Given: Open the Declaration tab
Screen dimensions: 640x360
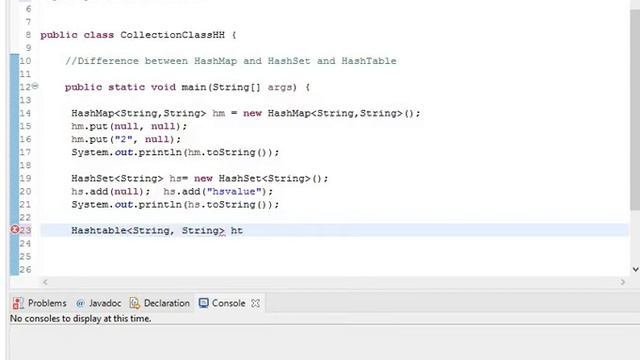Looking at the screenshot, I should tap(160, 303).
